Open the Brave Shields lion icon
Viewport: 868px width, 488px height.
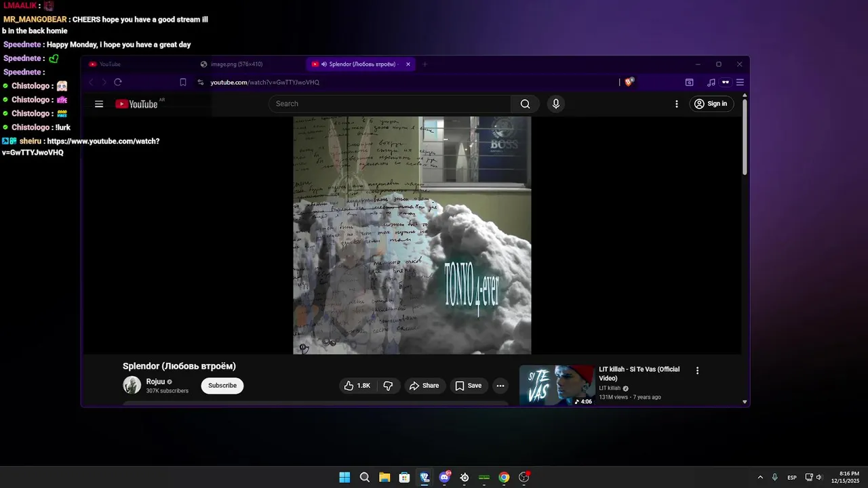click(x=629, y=82)
